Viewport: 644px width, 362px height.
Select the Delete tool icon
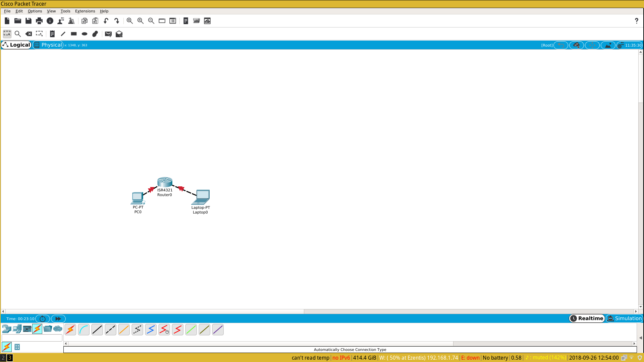pos(29,34)
